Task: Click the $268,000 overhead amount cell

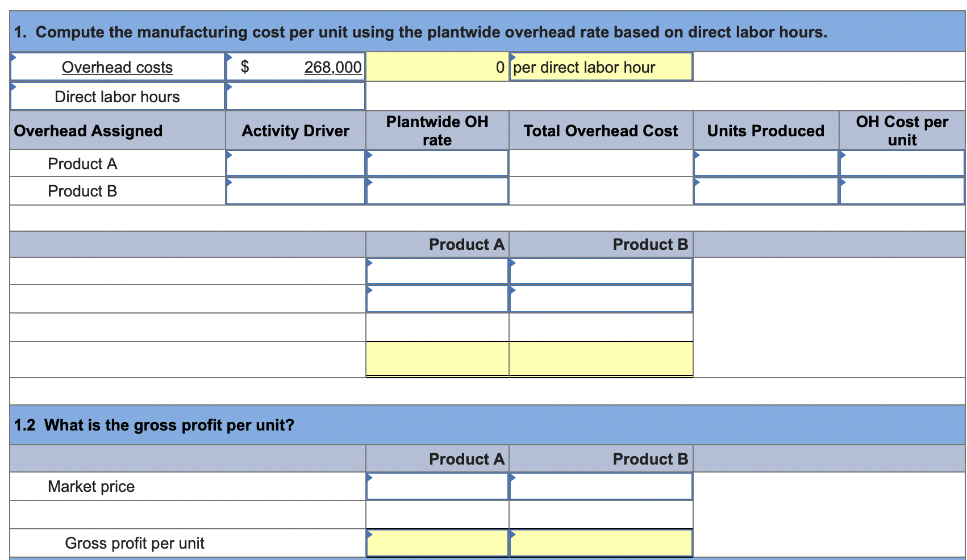Action: [295, 66]
